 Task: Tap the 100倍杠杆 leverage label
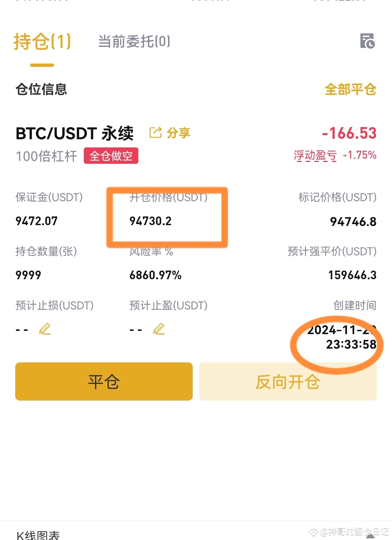(46, 156)
